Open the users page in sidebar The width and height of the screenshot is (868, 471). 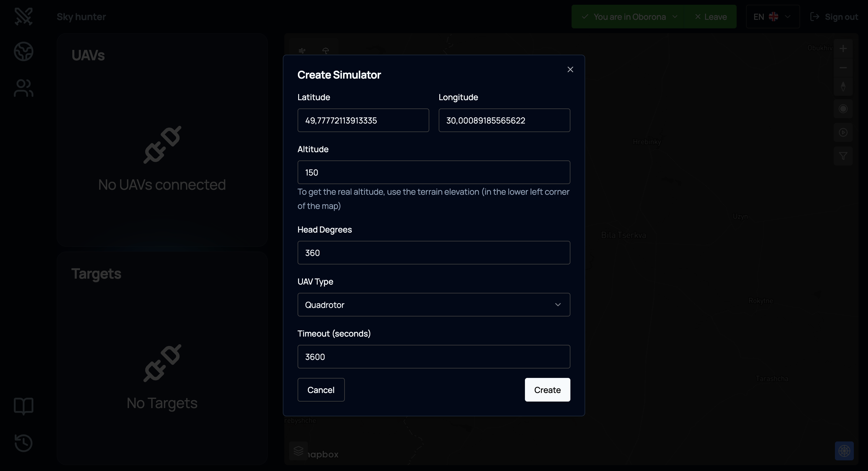click(x=24, y=88)
